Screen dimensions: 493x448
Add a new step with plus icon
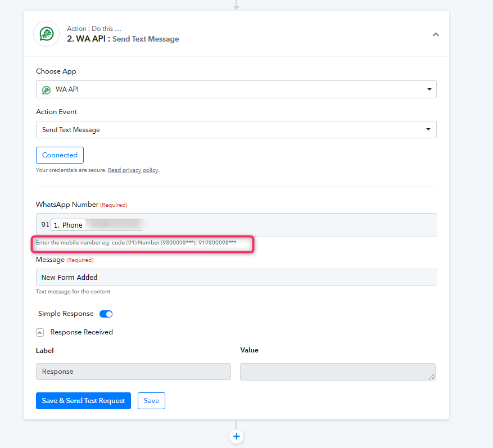[x=237, y=436]
